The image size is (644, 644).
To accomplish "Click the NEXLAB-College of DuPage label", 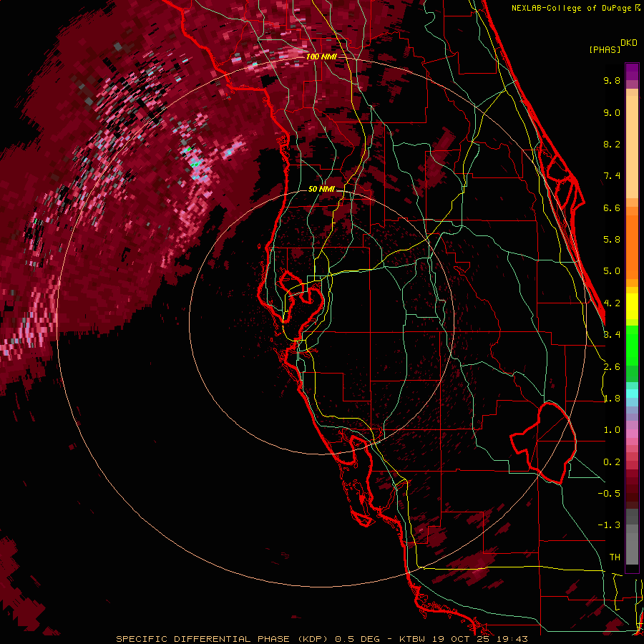I will point(572,8).
